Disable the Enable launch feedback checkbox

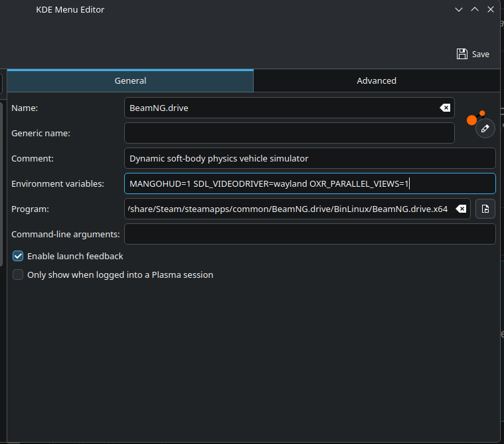(x=18, y=256)
